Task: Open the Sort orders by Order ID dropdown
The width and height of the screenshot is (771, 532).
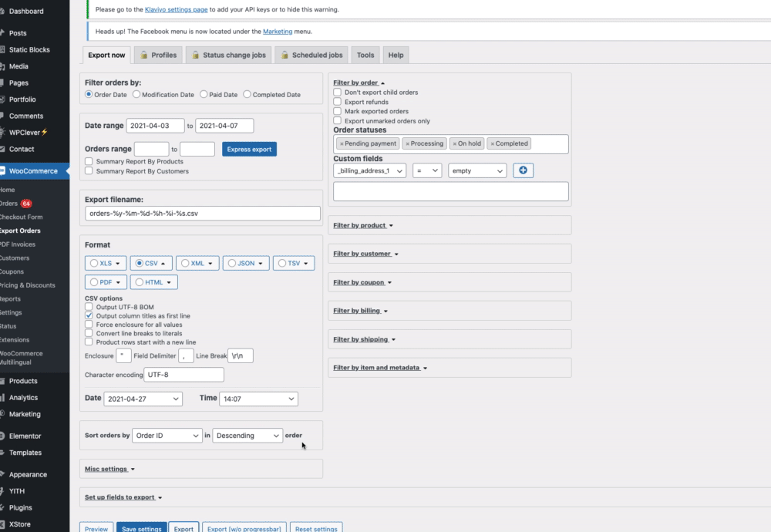Action: click(167, 435)
